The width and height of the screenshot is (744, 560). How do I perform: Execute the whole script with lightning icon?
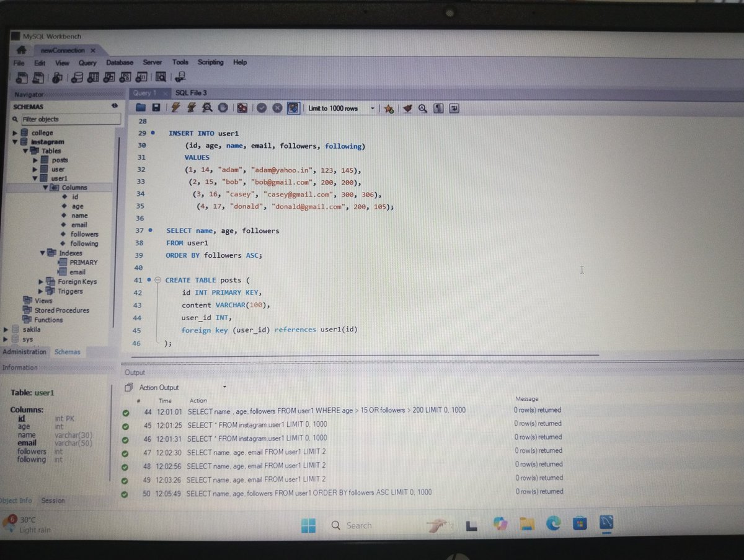tap(175, 108)
